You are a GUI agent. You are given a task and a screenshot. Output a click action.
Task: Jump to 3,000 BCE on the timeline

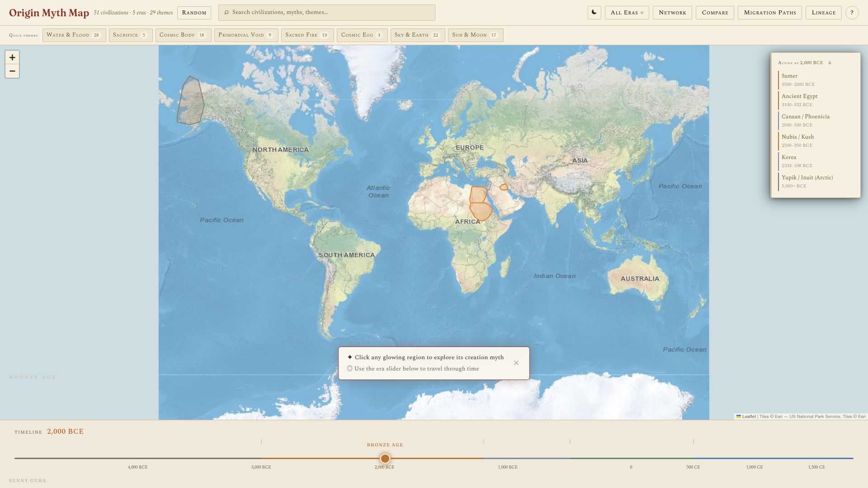point(261,467)
